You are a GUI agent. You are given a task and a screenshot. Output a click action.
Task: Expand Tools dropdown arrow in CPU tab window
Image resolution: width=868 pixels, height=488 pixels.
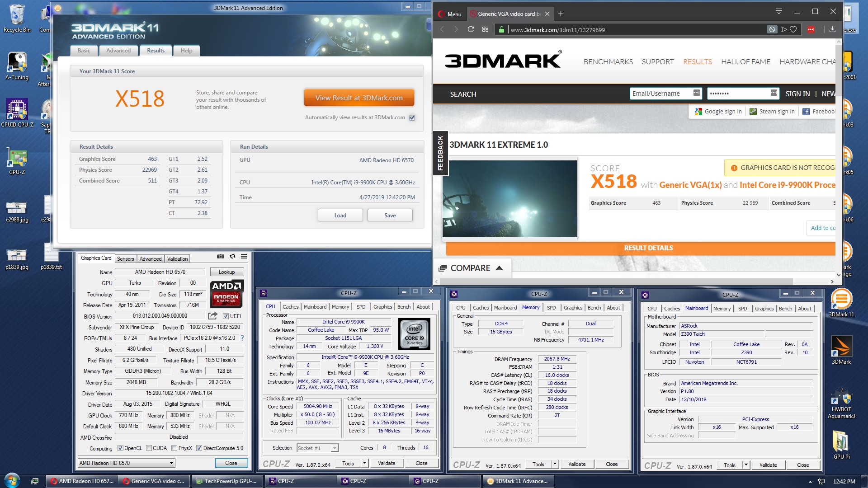click(365, 463)
